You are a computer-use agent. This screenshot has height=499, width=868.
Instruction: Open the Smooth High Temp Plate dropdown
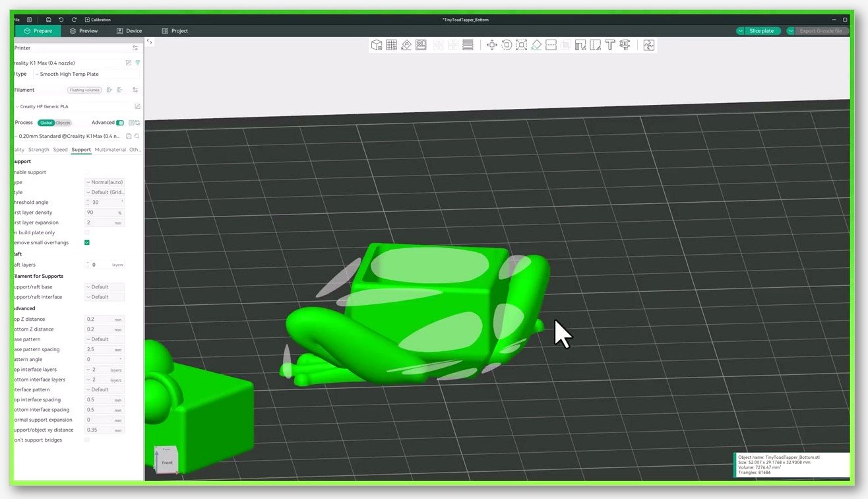87,74
